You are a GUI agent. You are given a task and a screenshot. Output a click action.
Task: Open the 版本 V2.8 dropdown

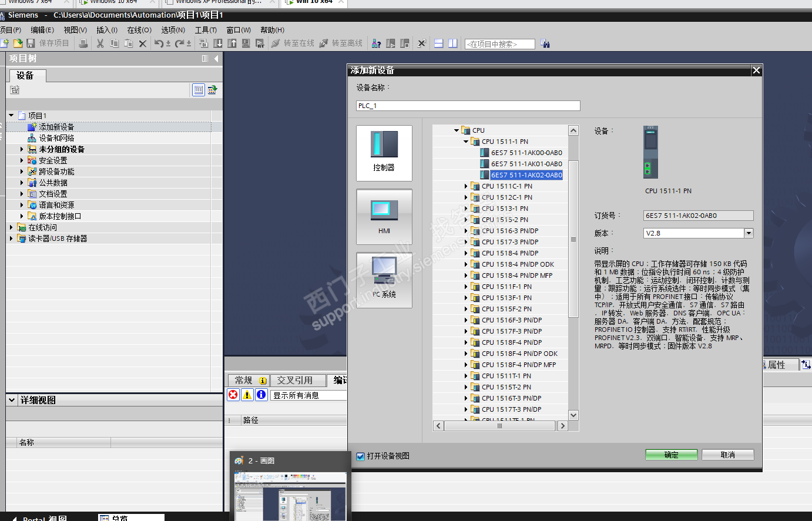click(x=749, y=233)
